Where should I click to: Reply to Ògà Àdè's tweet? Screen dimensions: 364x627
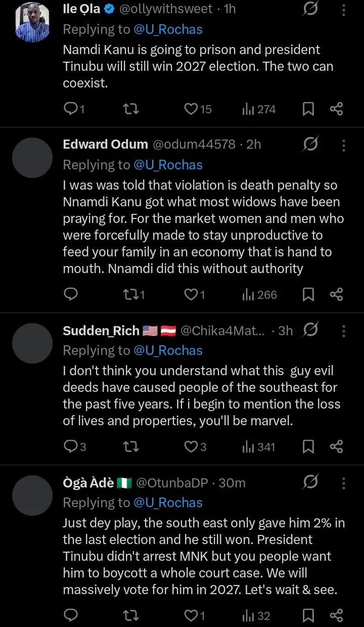71,615
